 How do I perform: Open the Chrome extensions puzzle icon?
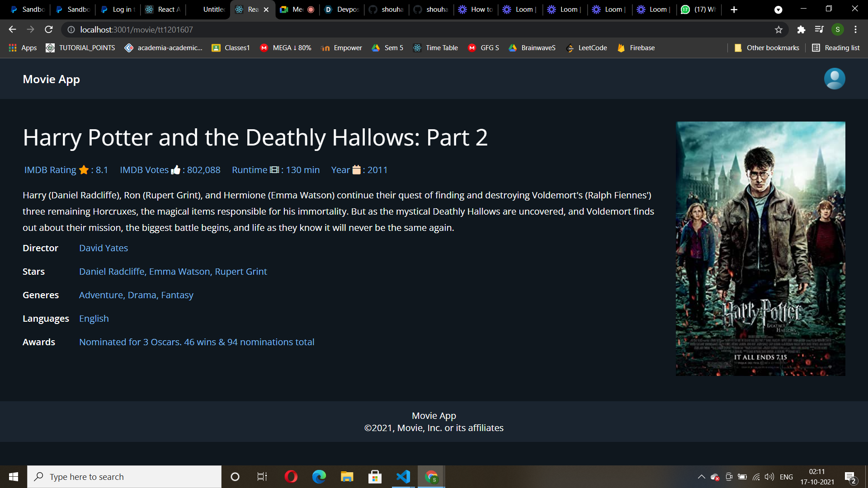pyautogui.click(x=801, y=30)
